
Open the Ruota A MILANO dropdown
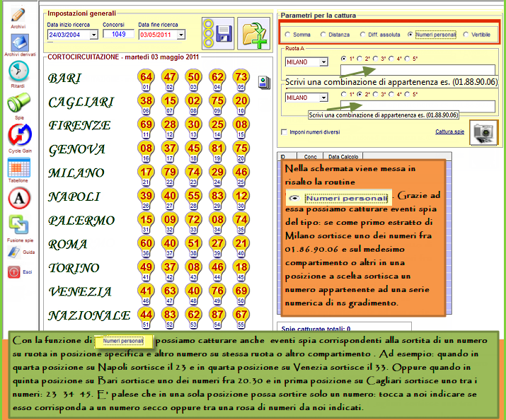pos(323,62)
